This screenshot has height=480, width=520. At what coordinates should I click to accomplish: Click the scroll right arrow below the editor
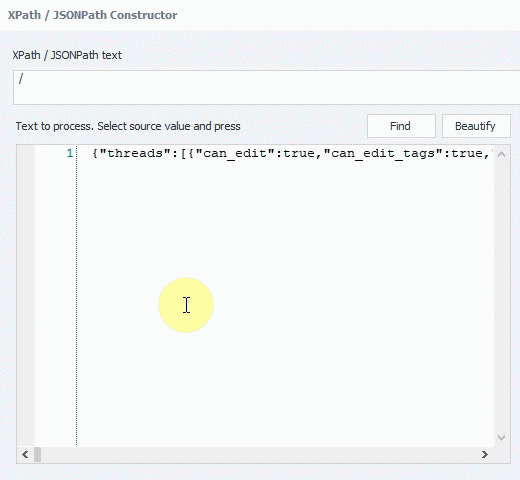click(x=485, y=454)
